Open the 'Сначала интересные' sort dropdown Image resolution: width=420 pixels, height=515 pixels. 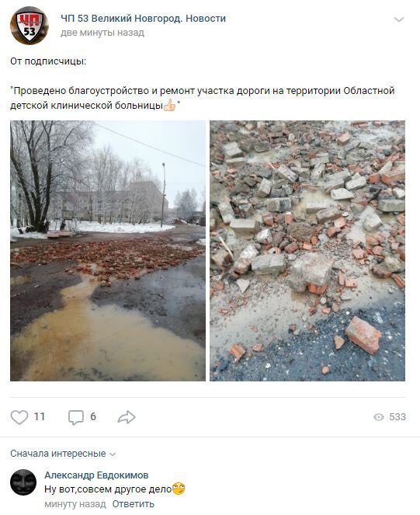[63, 454]
